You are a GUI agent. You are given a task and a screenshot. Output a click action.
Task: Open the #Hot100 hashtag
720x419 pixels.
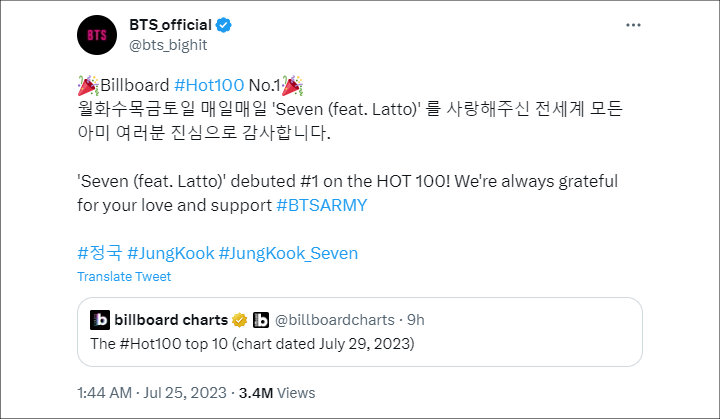pos(209,85)
